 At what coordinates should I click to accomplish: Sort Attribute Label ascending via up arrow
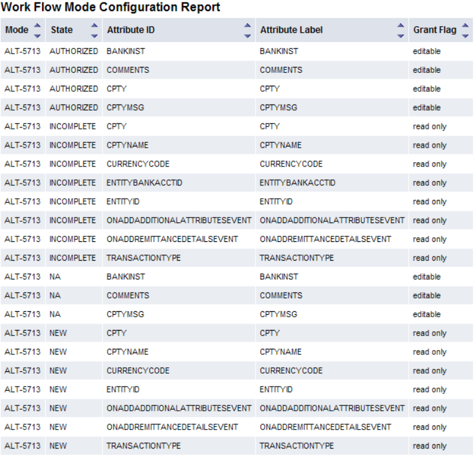[x=400, y=26]
